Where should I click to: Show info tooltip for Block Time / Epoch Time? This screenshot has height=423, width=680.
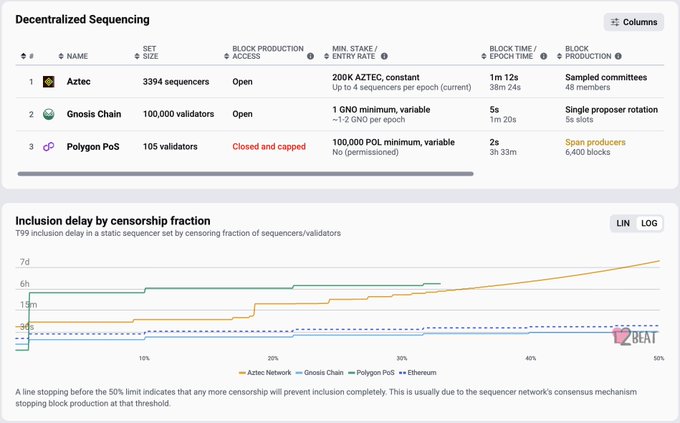(x=543, y=56)
